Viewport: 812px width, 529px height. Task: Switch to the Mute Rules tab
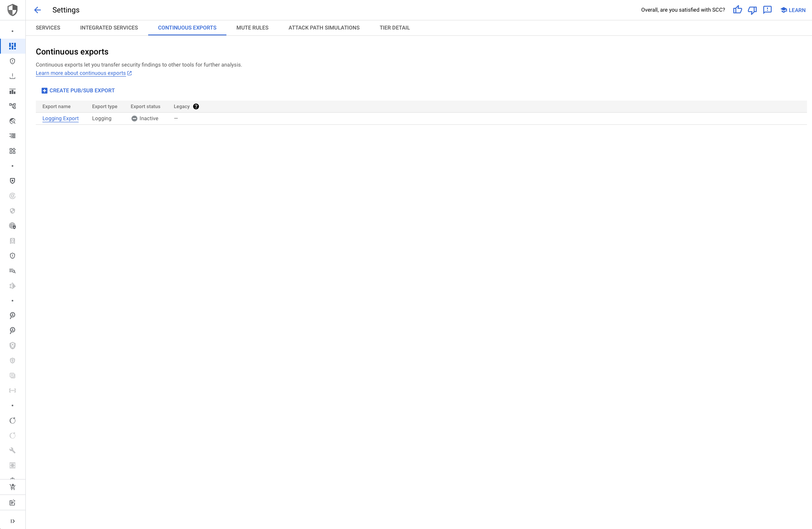click(x=252, y=28)
